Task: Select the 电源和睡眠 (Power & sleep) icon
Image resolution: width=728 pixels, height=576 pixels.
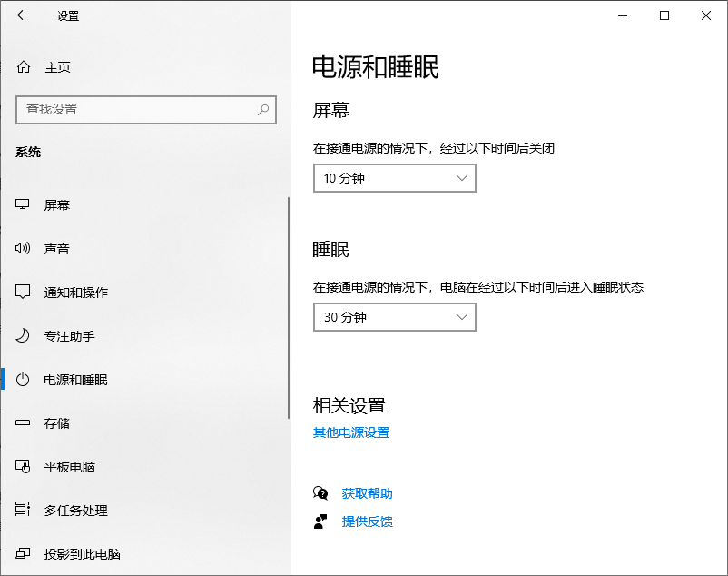Action: coord(23,379)
